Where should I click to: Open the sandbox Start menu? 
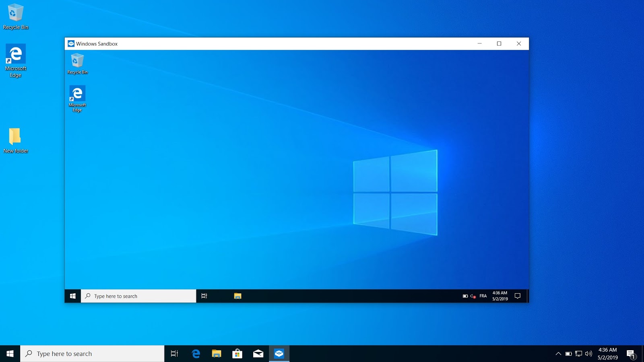tap(73, 296)
